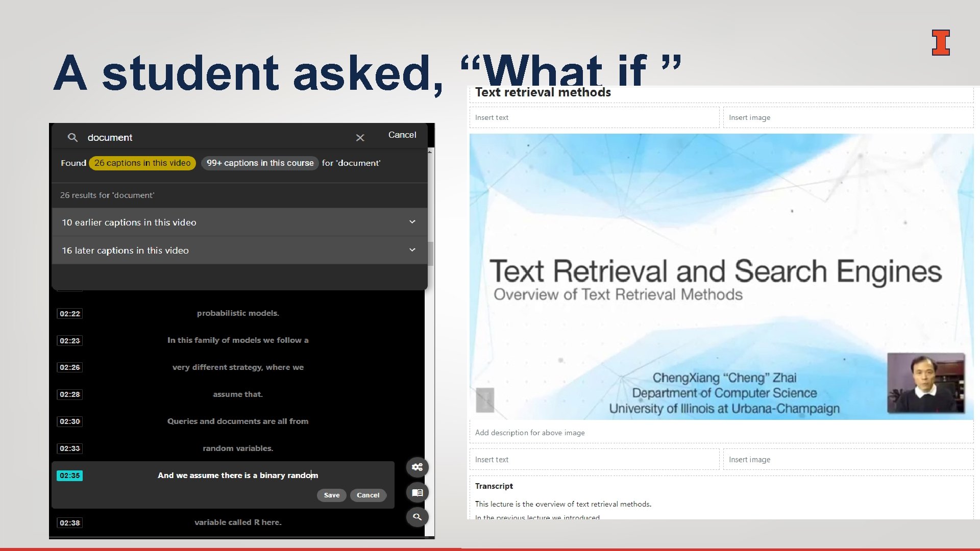Open the caption settings gear icon
Image resolution: width=980 pixels, height=551 pixels.
pos(417,467)
